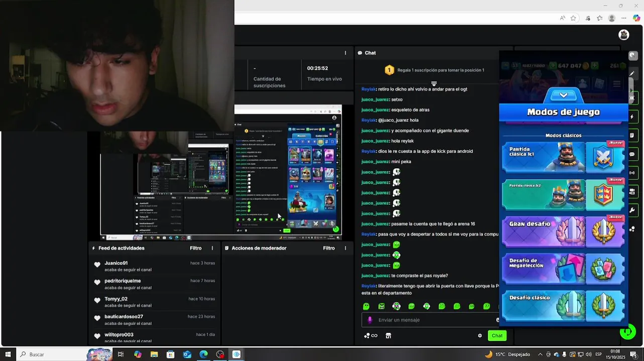Select Partida clásica 1c1 game mode
The height and width of the screenshot is (361, 644).
pos(563,157)
